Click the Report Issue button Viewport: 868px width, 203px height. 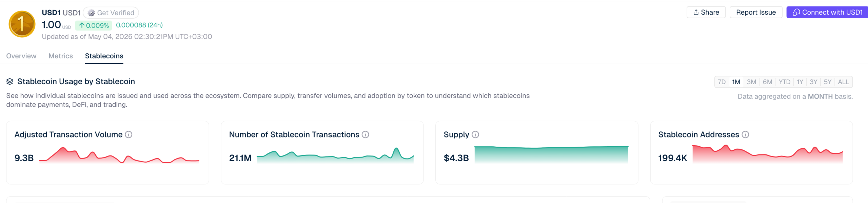click(756, 12)
